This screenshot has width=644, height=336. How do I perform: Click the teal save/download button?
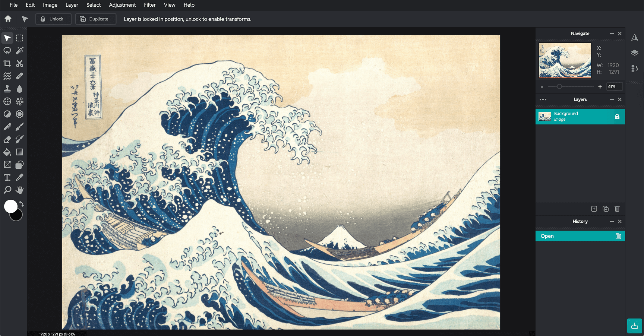(x=635, y=326)
